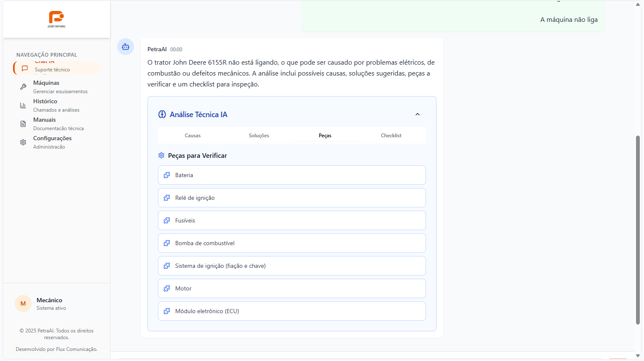The height and width of the screenshot is (361, 644).
Task: Click the puzzle icon in Relé de ignição row
Action: (167, 198)
